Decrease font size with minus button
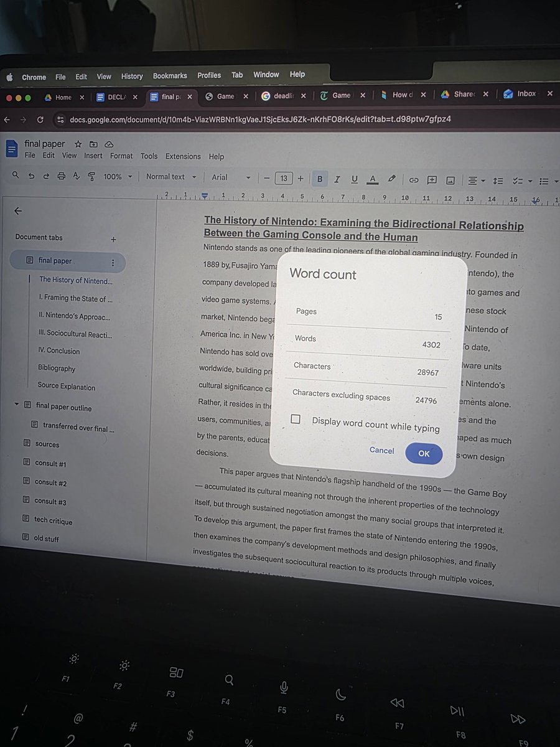 pyautogui.click(x=266, y=178)
